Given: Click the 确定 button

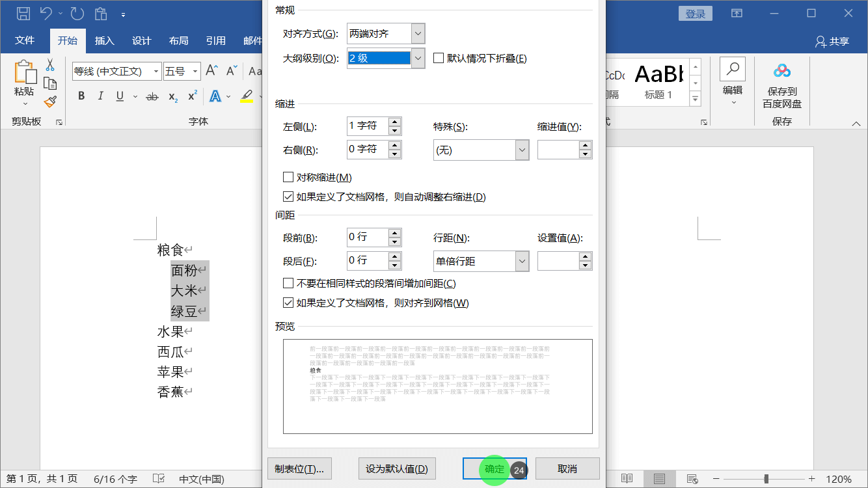Looking at the screenshot, I should click(x=495, y=468).
